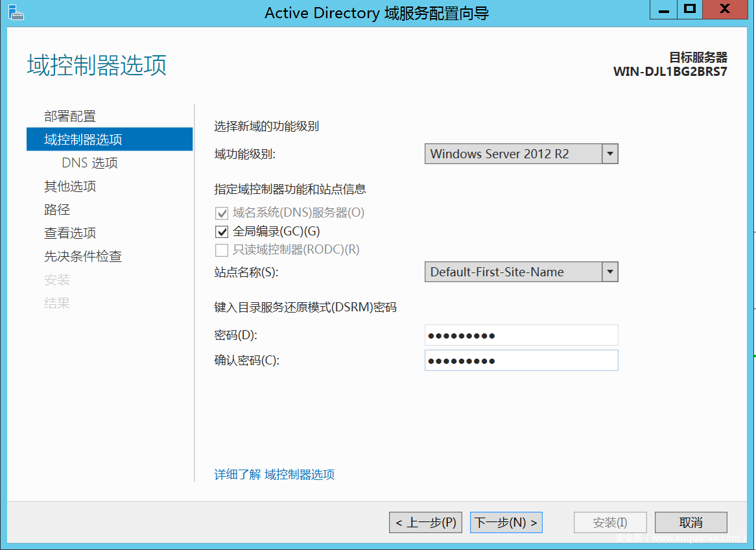The width and height of the screenshot is (756, 550).
Task: Maximize the wizard window
Action: click(690, 10)
